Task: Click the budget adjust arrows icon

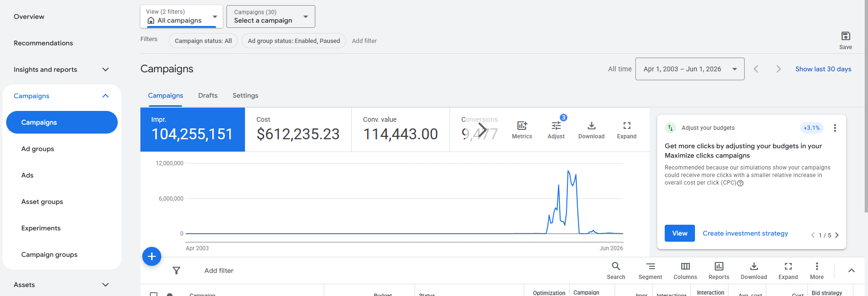Action: (670, 128)
